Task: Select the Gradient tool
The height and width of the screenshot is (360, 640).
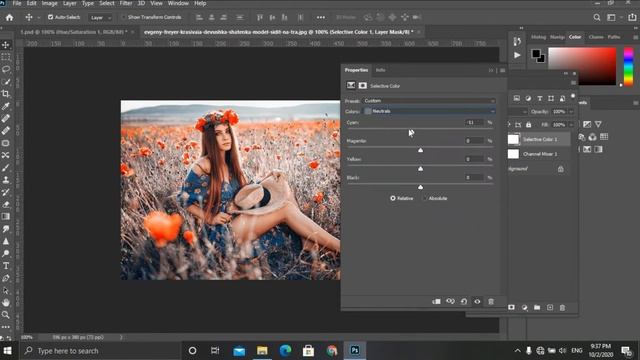Action: tap(6, 216)
